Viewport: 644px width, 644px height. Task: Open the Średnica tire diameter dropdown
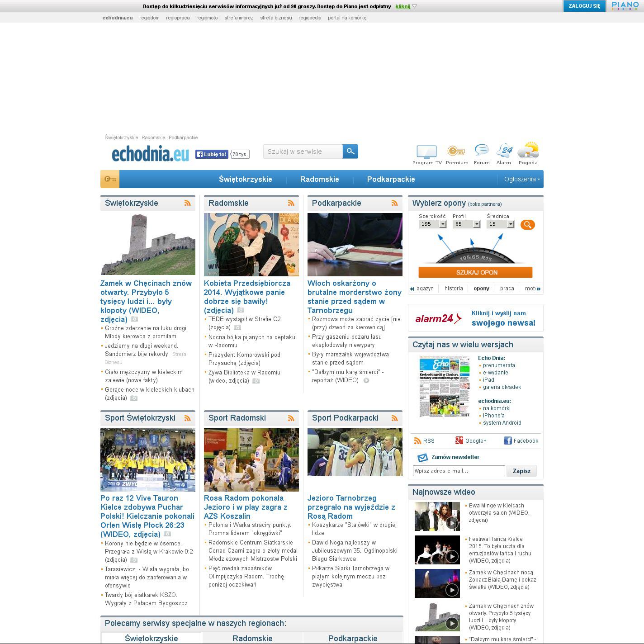click(x=501, y=224)
